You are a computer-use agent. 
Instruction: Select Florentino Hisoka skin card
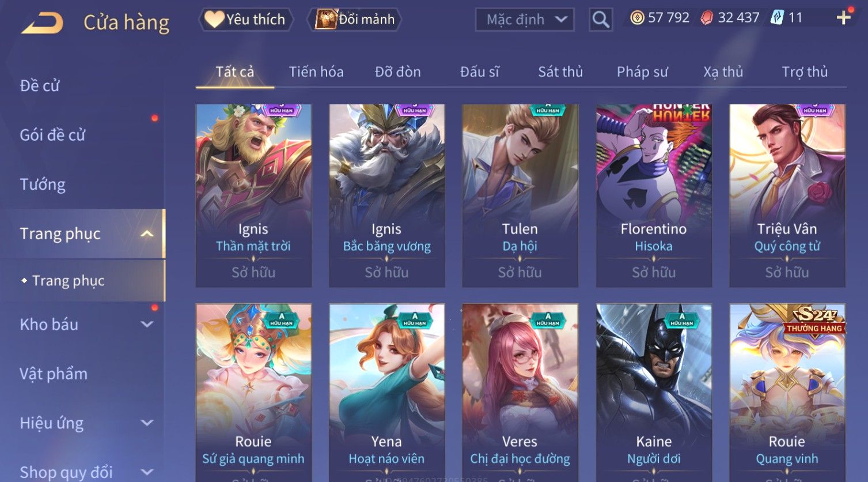(654, 195)
